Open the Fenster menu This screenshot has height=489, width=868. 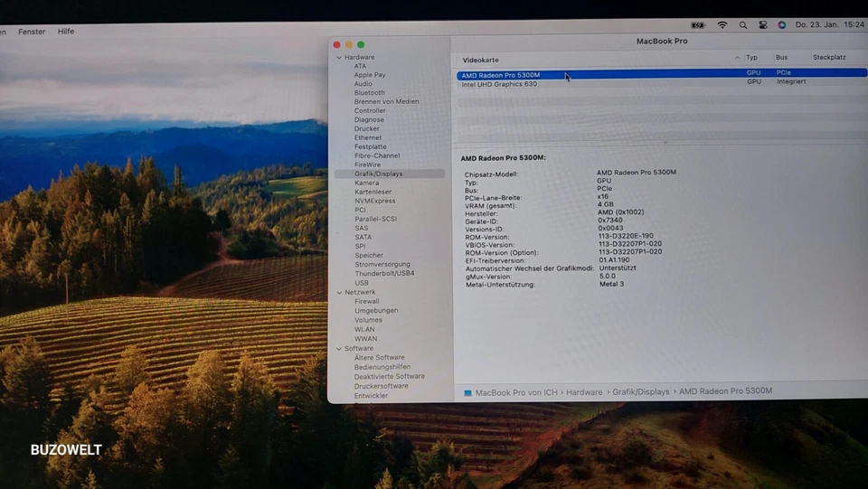[32, 32]
